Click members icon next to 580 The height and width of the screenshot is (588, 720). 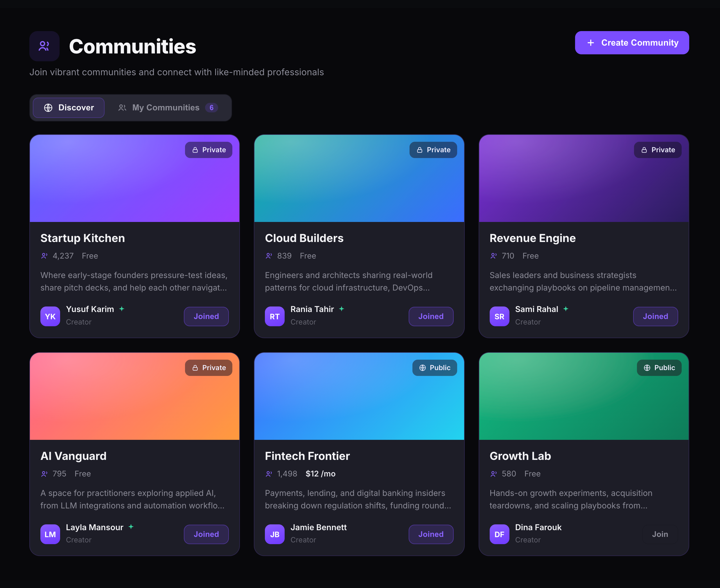coord(494,474)
